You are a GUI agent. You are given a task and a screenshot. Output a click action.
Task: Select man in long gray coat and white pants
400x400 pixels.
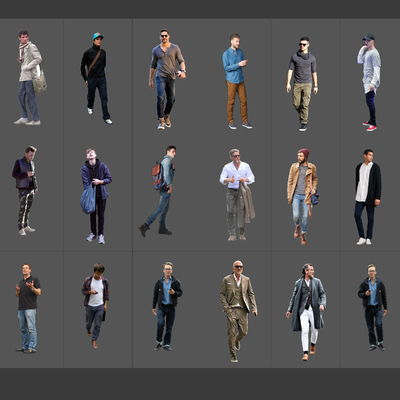pyautogui.click(x=306, y=312)
